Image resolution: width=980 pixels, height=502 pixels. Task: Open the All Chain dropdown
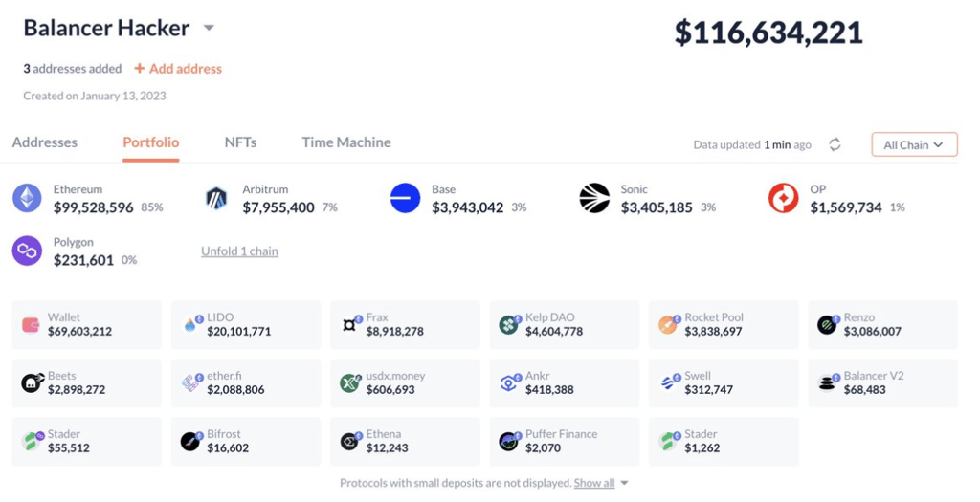[914, 144]
